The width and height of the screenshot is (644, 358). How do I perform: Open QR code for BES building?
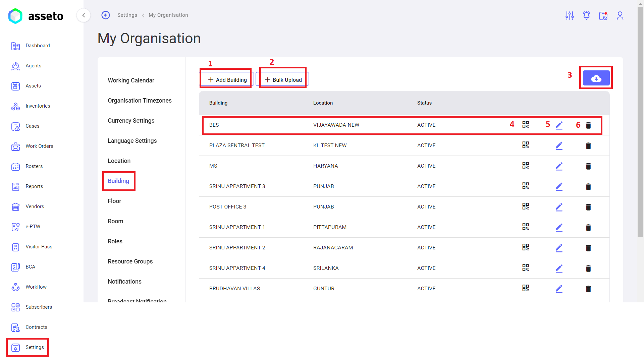pyautogui.click(x=526, y=125)
